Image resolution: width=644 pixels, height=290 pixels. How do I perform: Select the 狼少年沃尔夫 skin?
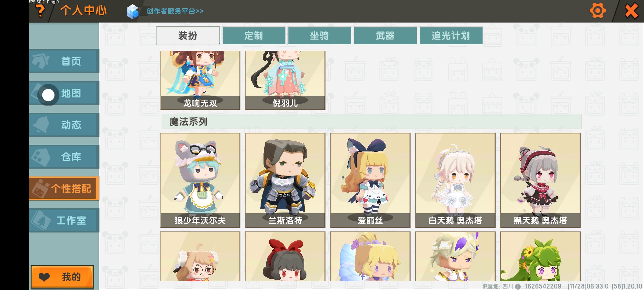pos(200,180)
